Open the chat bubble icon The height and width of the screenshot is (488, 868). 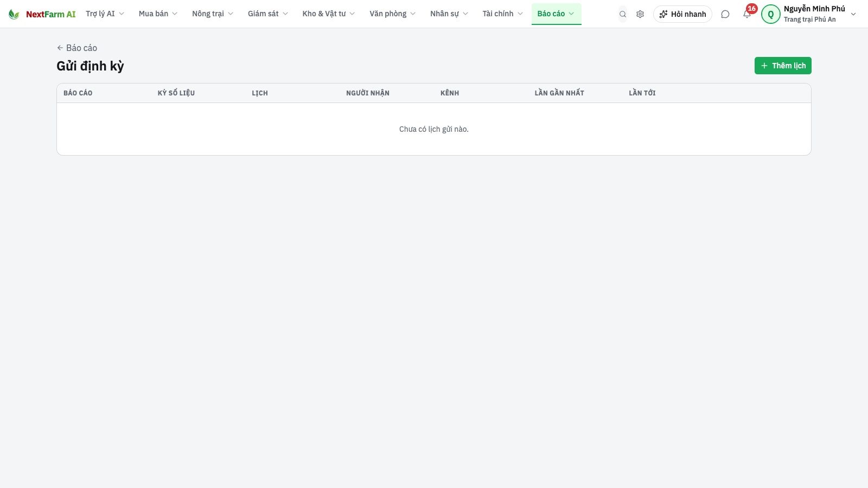click(x=725, y=14)
